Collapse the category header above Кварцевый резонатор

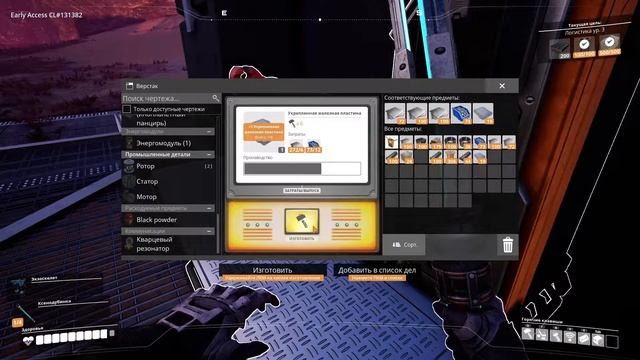pyautogui.click(x=209, y=231)
